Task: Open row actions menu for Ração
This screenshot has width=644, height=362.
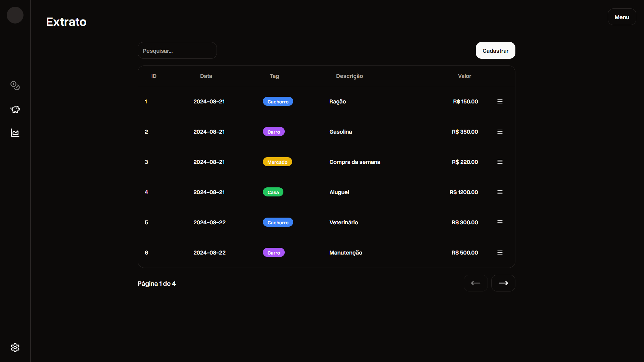Action: coord(500,101)
